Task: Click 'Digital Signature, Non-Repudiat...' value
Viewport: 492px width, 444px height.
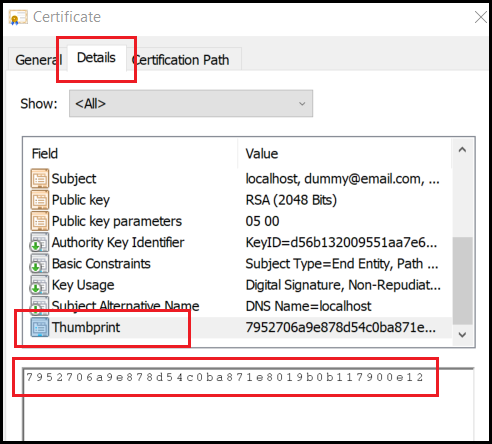Action: (343, 285)
